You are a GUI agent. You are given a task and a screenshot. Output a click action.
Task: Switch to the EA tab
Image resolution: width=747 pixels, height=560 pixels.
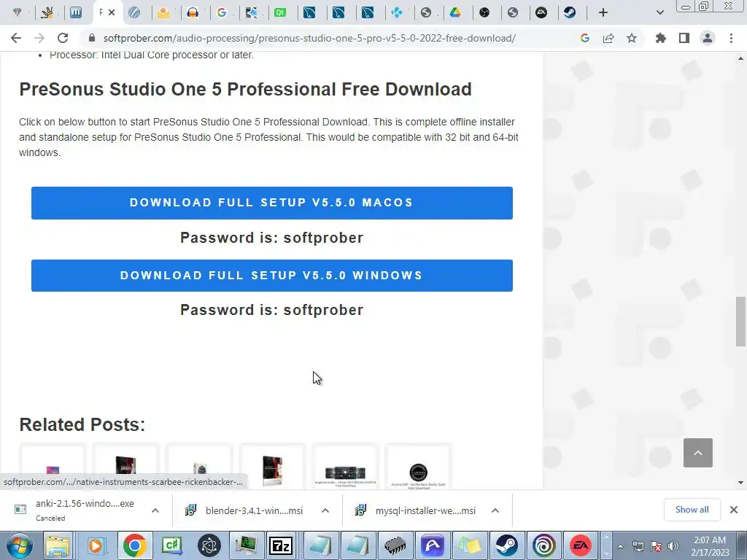(x=541, y=12)
